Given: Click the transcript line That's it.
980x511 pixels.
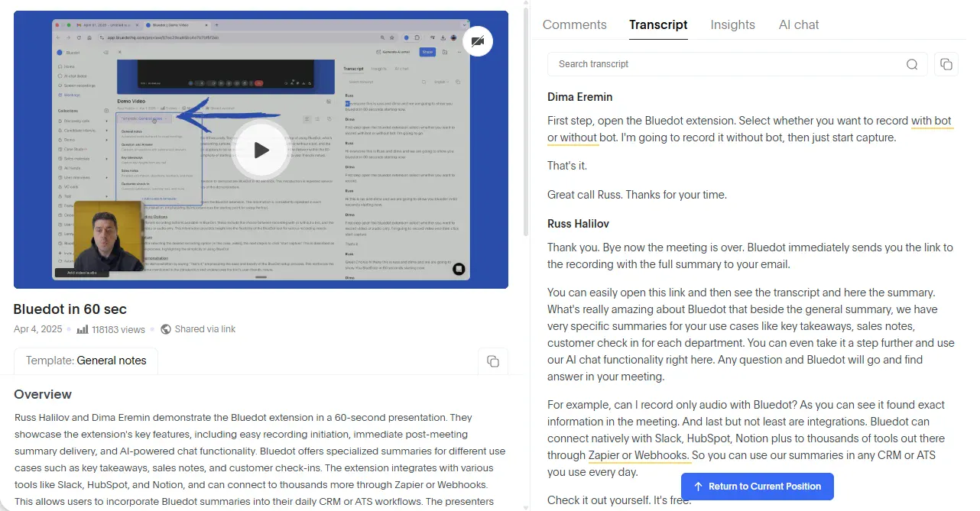Looking at the screenshot, I should coord(567,166).
